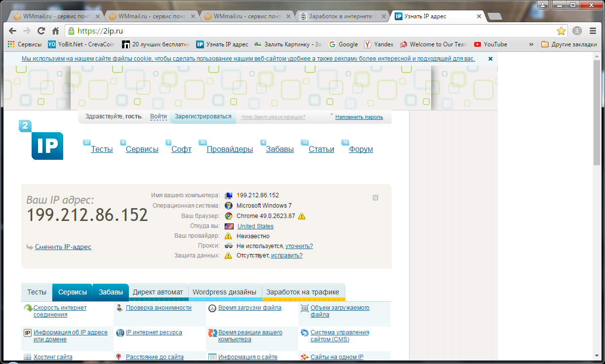Screen dimensions: 605x364
Task: Open Статьи in top navigation
Action: (x=322, y=149)
